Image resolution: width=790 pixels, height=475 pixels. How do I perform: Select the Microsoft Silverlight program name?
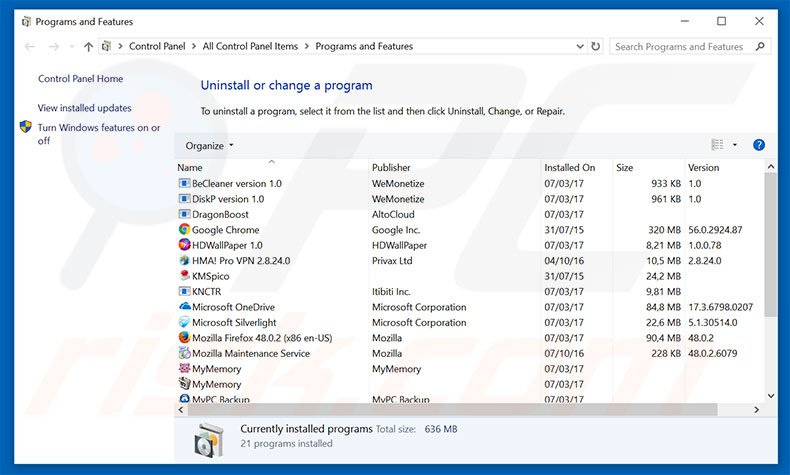pos(234,322)
